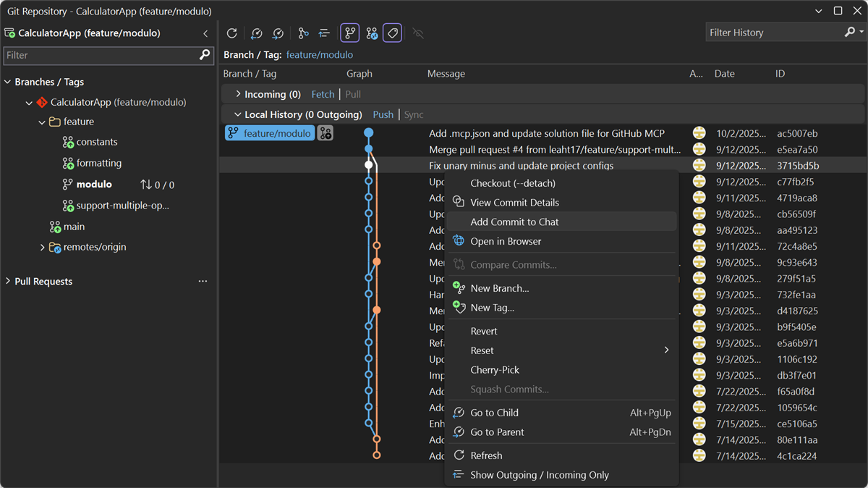The height and width of the screenshot is (488, 868).
Task: Collapse the Branches / Tags section
Action: point(7,82)
